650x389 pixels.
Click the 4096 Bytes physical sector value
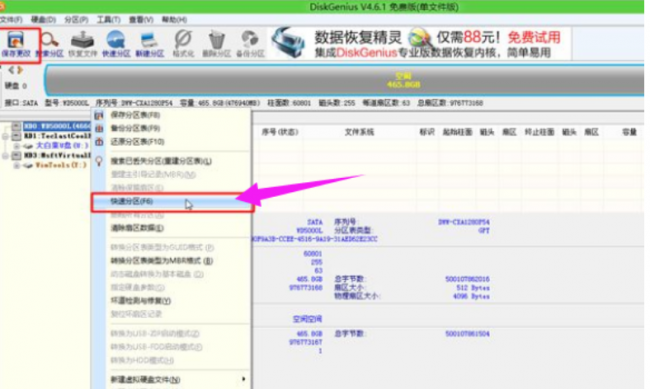click(x=471, y=297)
